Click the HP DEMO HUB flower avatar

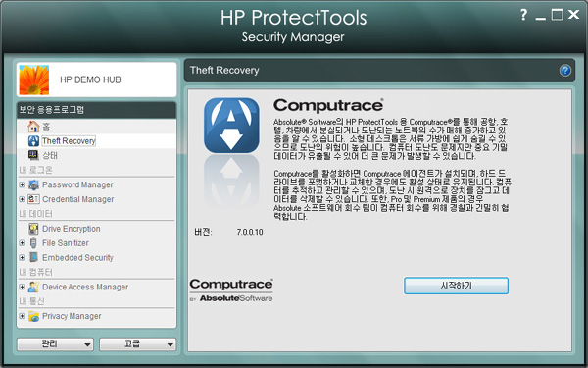33,79
